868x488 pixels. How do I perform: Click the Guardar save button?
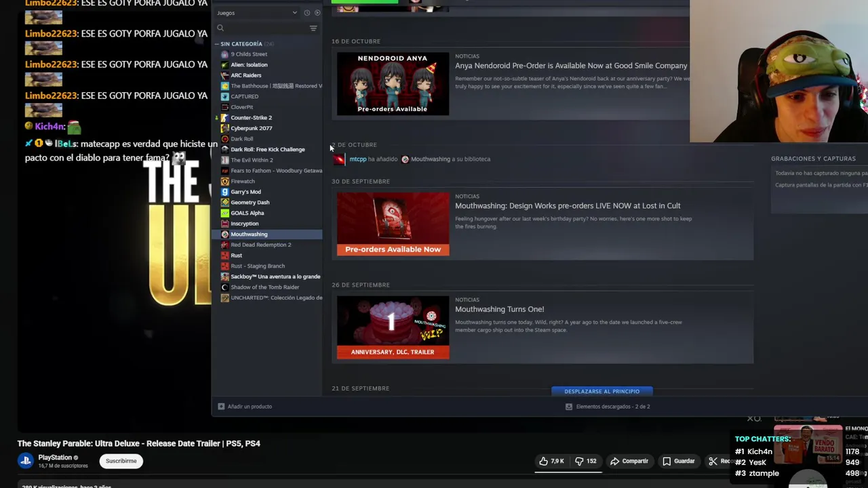pyautogui.click(x=678, y=461)
